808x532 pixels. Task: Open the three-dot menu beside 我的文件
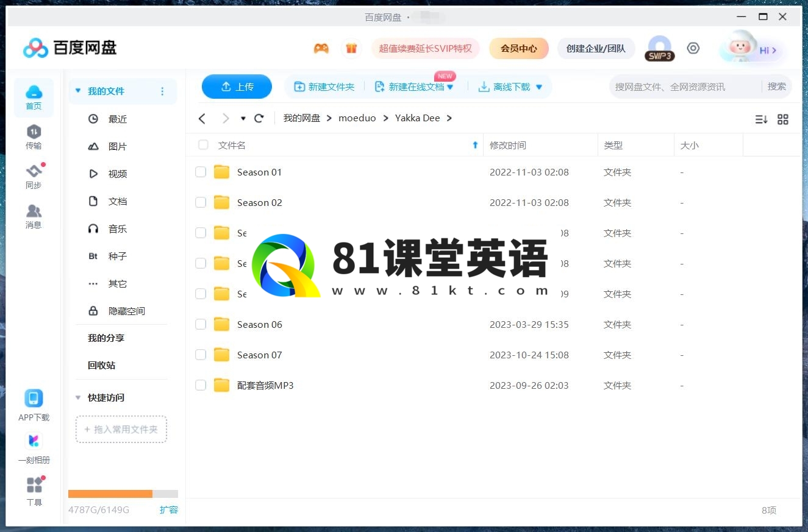click(162, 91)
